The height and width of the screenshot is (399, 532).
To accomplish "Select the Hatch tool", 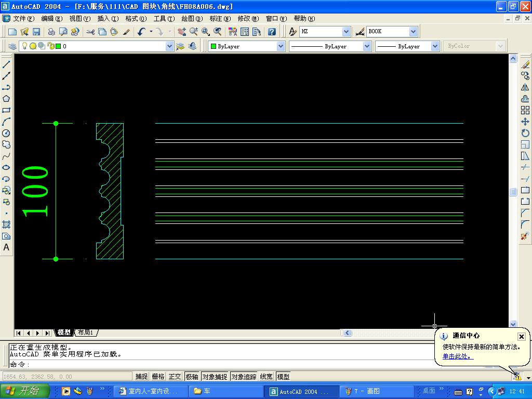I will 6,225.
